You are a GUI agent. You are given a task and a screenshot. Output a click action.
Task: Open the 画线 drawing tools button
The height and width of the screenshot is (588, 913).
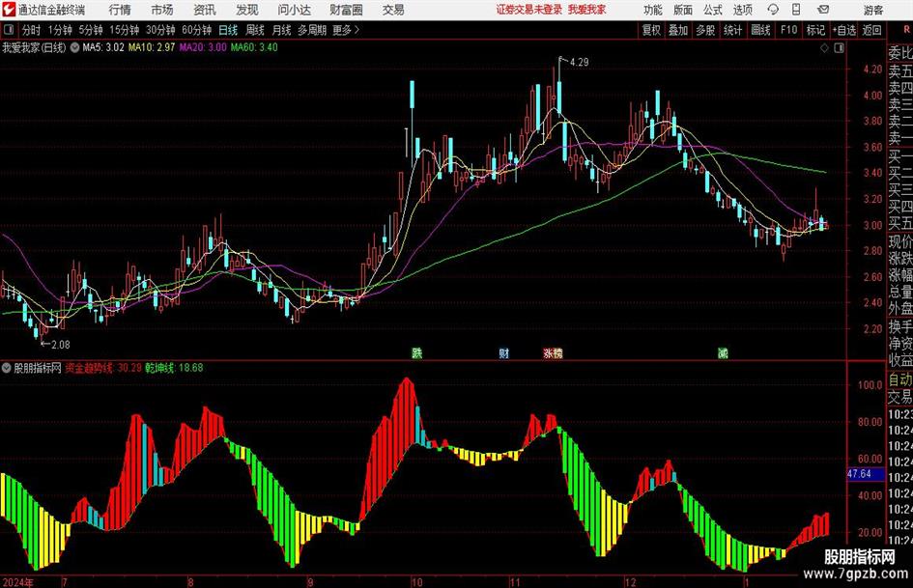pos(760,30)
